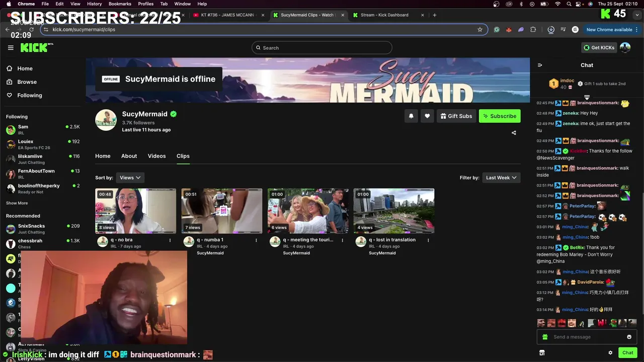This screenshot has height=362, width=644.
Task: Click the Gift Subs button
Action: click(456, 116)
